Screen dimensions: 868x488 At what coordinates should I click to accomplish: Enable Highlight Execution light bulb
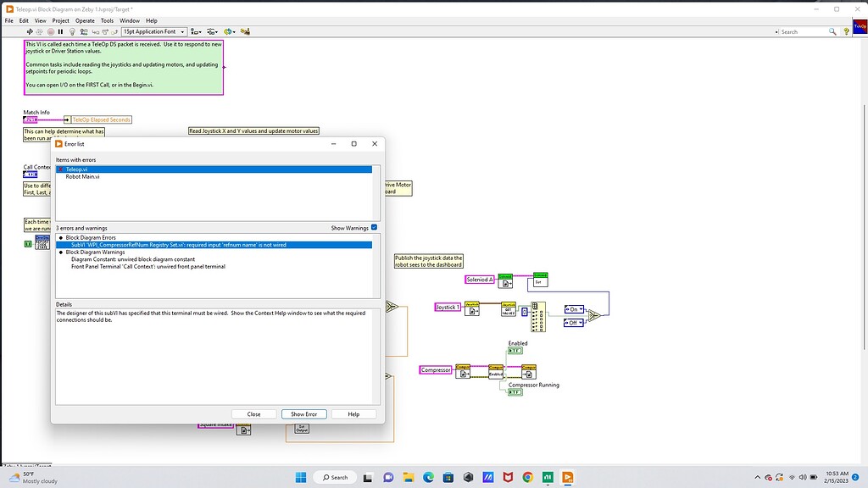(x=72, y=31)
